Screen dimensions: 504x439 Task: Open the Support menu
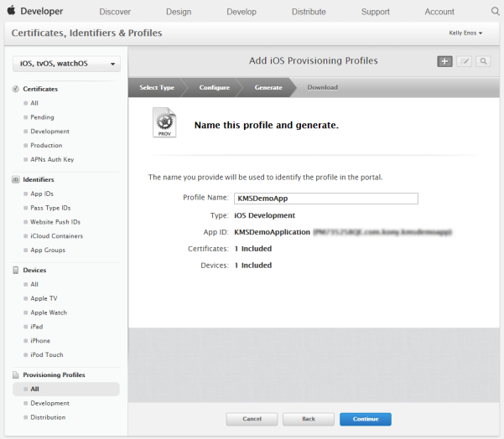point(375,12)
